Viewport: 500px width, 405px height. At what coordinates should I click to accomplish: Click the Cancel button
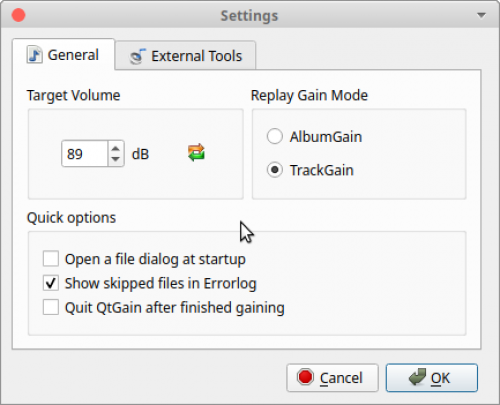pos(332,378)
